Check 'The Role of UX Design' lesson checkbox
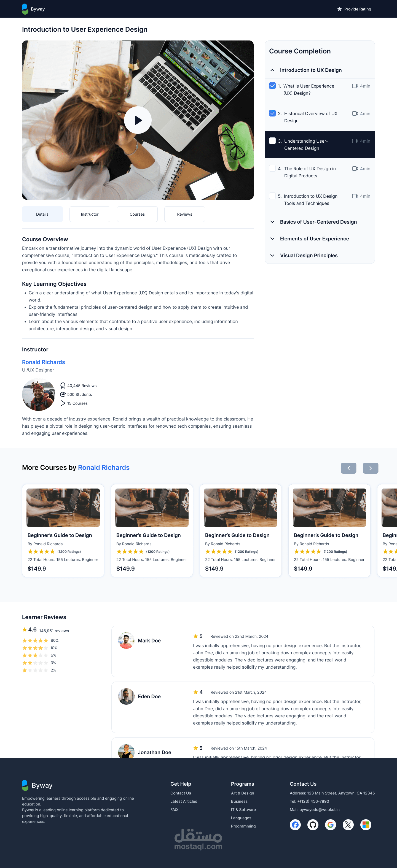 click(272, 169)
